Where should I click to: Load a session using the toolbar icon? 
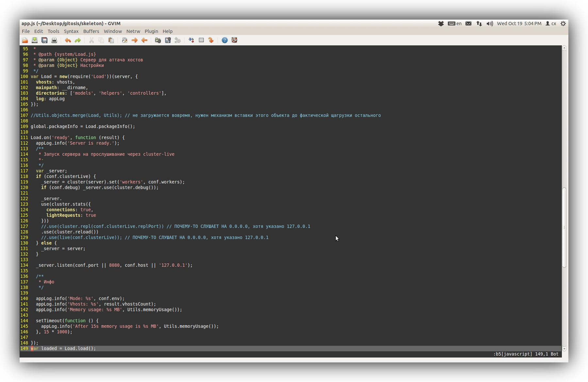coord(158,40)
